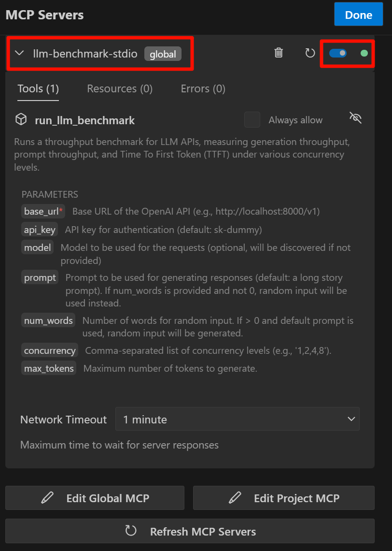
Task: Click the Refresh MCP Servers button
Action: click(190, 531)
